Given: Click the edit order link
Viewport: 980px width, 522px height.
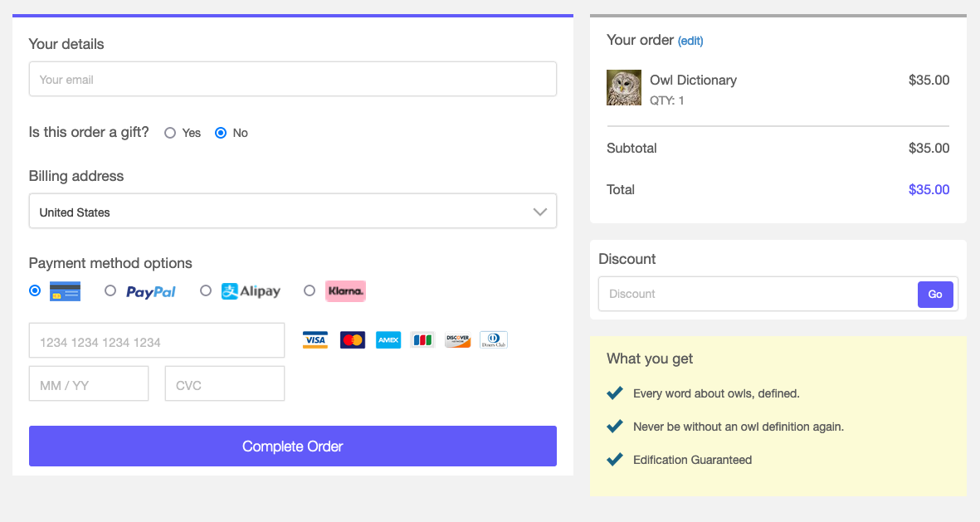Looking at the screenshot, I should coord(690,41).
